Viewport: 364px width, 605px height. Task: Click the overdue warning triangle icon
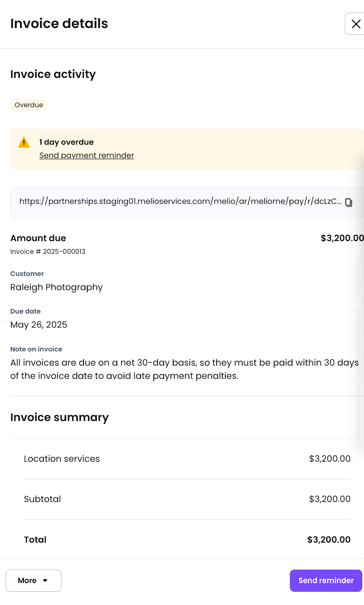coord(24,142)
